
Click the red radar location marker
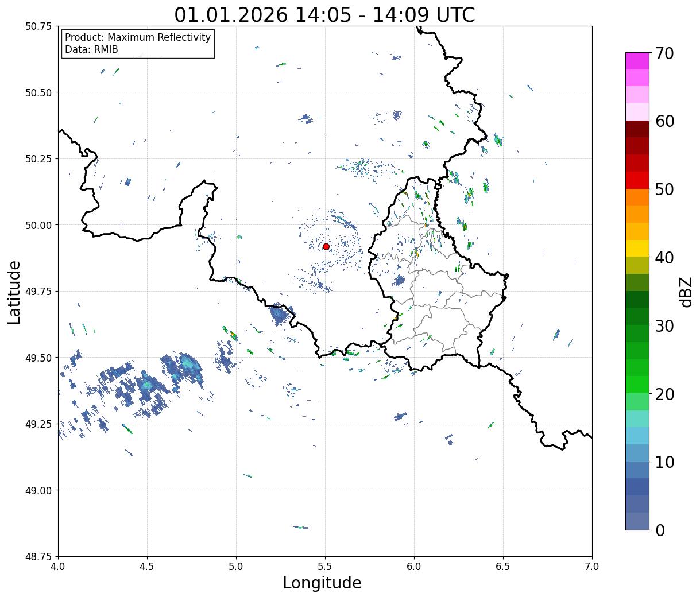326,246
